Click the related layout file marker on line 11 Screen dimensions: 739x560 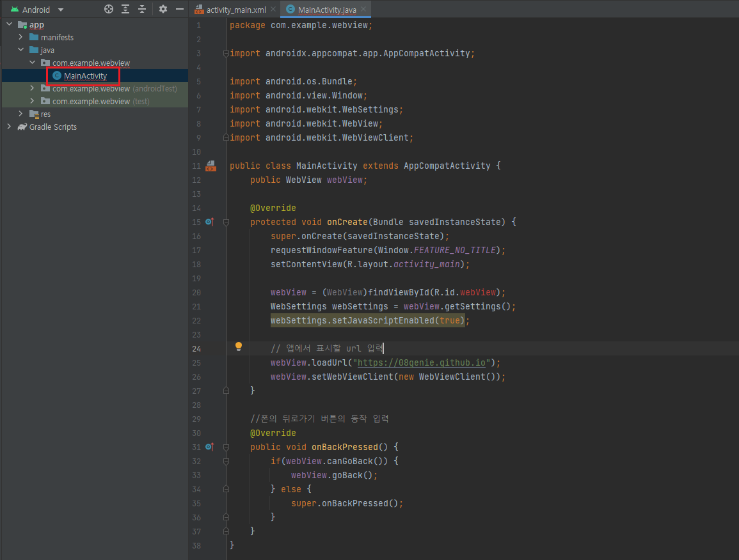click(211, 166)
